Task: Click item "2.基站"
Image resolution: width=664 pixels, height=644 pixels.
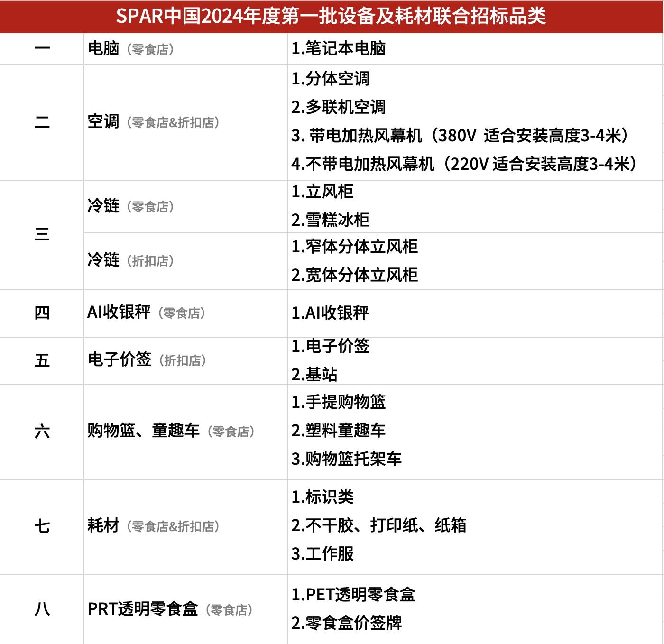Action: [314, 375]
